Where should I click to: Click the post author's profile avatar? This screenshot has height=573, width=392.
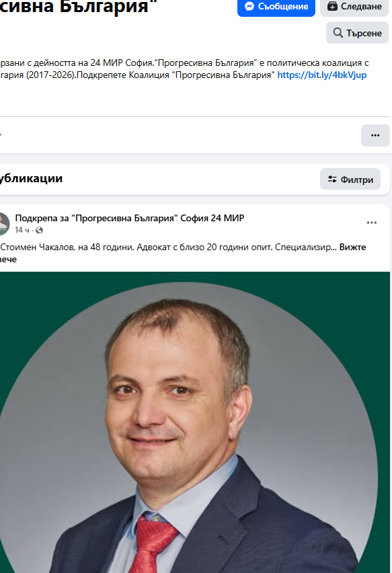coord(4,224)
